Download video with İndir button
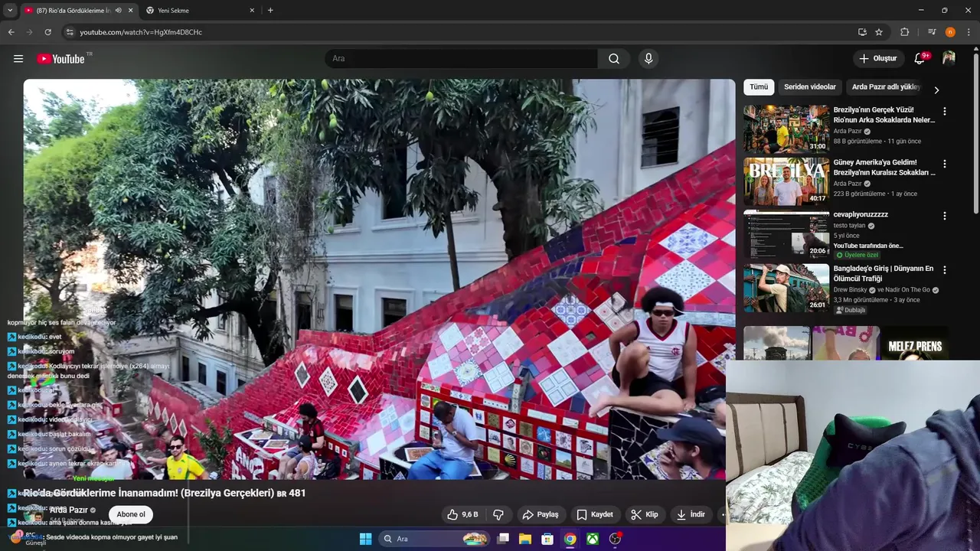The image size is (980, 551). click(691, 514)
